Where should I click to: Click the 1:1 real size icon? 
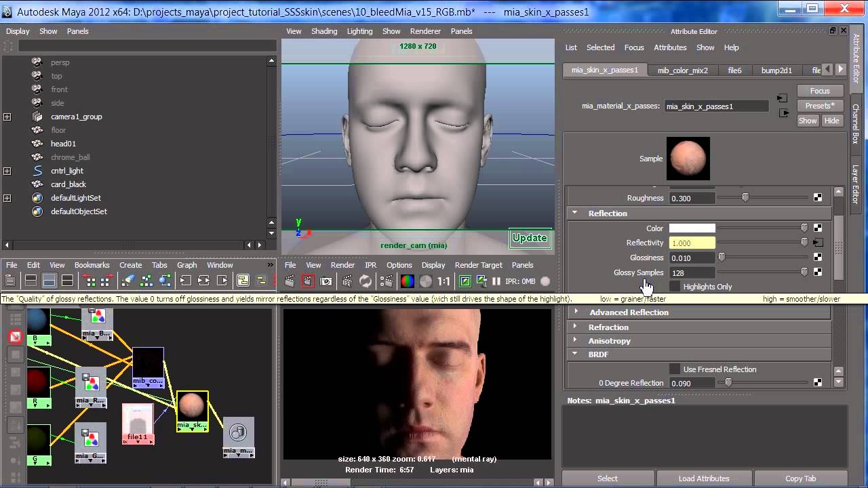pos(443,281)
